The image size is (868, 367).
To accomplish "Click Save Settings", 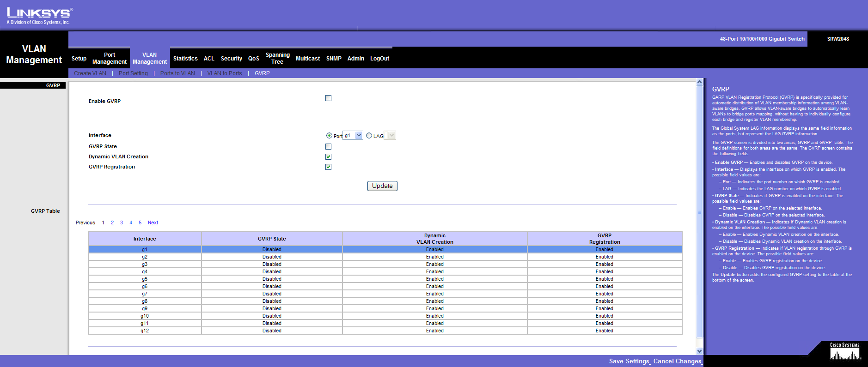I will [x=629, y=361].
